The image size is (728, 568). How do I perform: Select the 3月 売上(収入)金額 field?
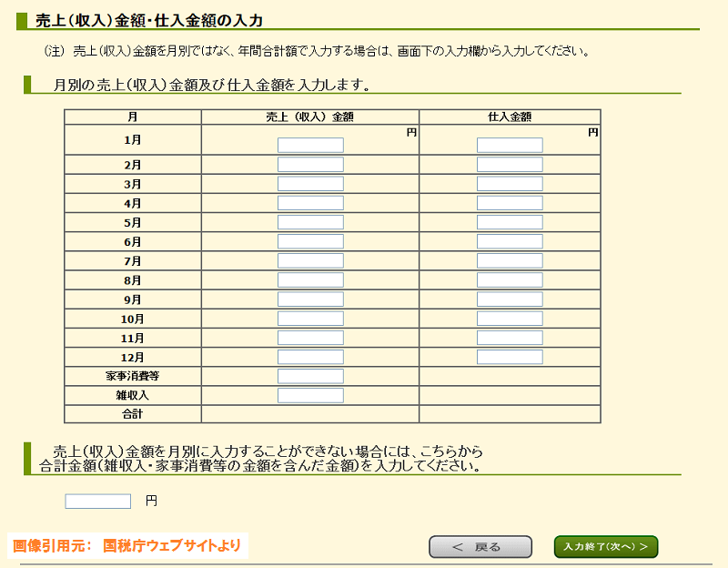tap(310, 184)
